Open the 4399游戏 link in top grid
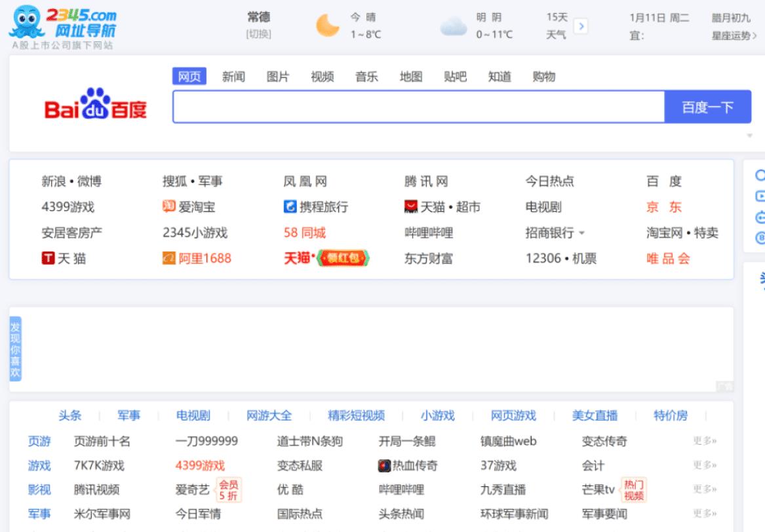Viewport: 765px width, 532px height. pyautogui.click(x=68, y=207)
